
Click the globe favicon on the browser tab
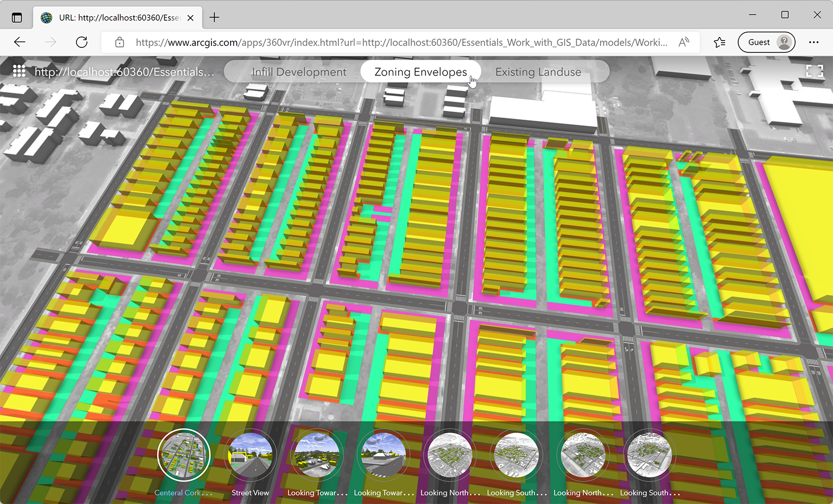(x=47, y=17)
